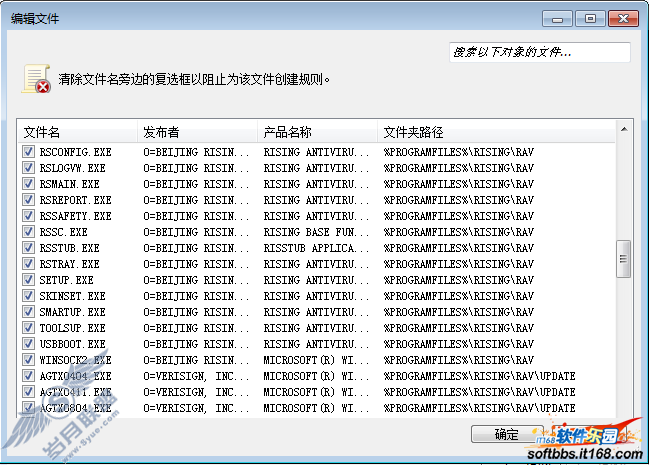Click RISING BASE FUN... product cell
The image size is (649, 465).
click(316, 232)
